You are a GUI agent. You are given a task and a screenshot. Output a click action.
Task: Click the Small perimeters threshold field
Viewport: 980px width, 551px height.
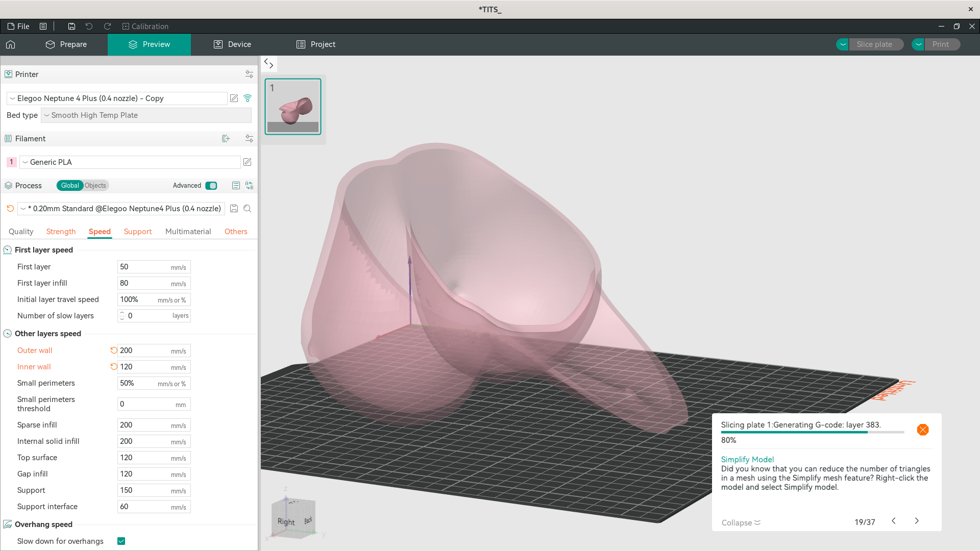click(x=154, y=404)
